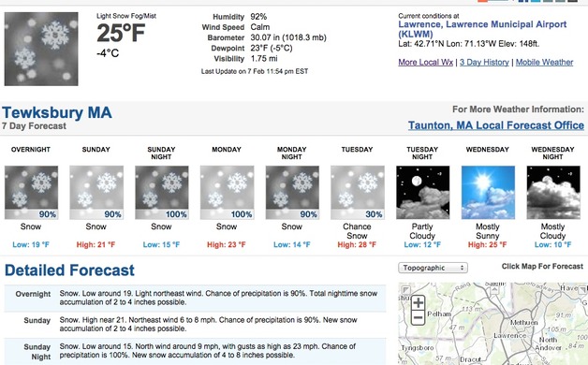This screenshot has width=588, height=365.
Task: Click the Sunday Night 100% snow icon
Action: click(162, 193)
